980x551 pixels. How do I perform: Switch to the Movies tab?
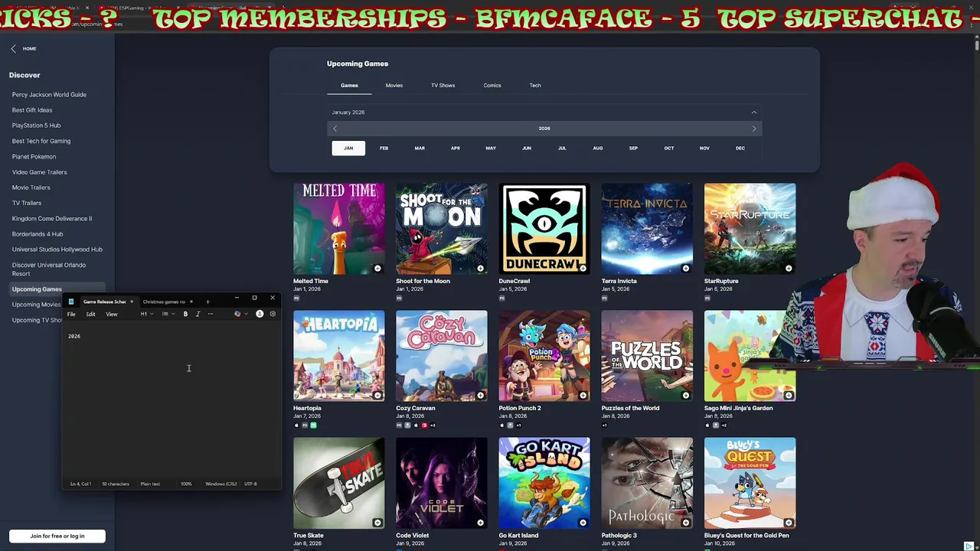click(x=394, y=85)
